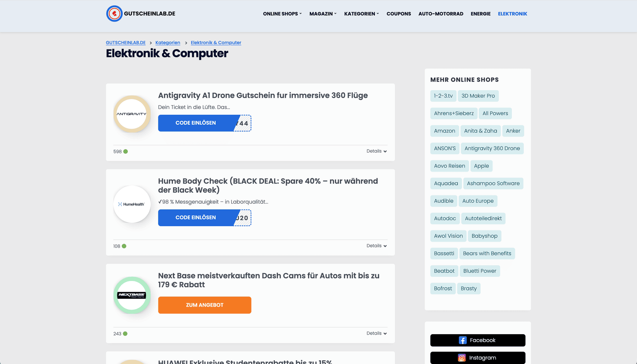Open the HumeHealth shop logo

[132, 204]
